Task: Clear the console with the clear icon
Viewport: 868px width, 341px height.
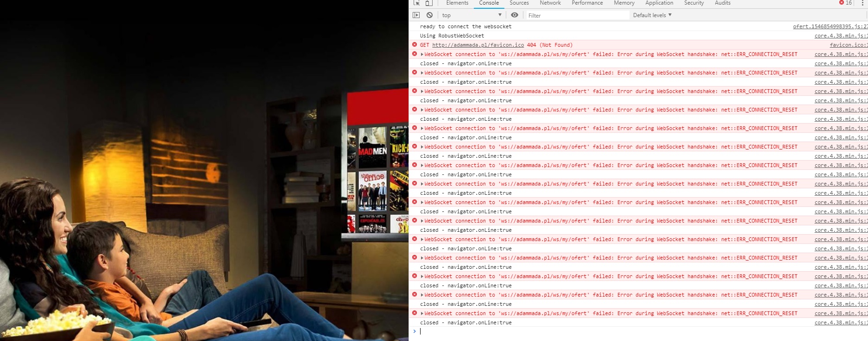Action: (x=430, y=15)
